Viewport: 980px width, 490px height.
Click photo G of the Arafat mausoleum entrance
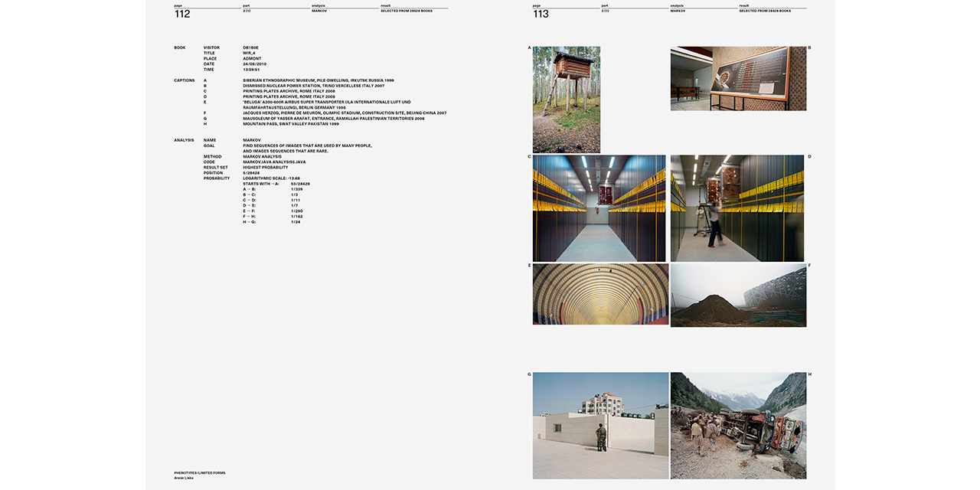[600, 425]
